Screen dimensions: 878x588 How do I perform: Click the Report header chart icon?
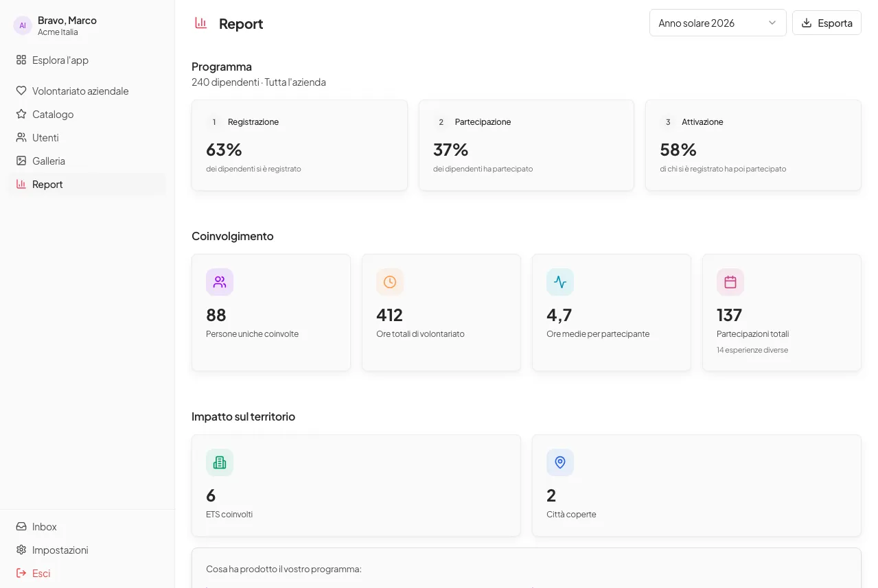click(201, 23)
